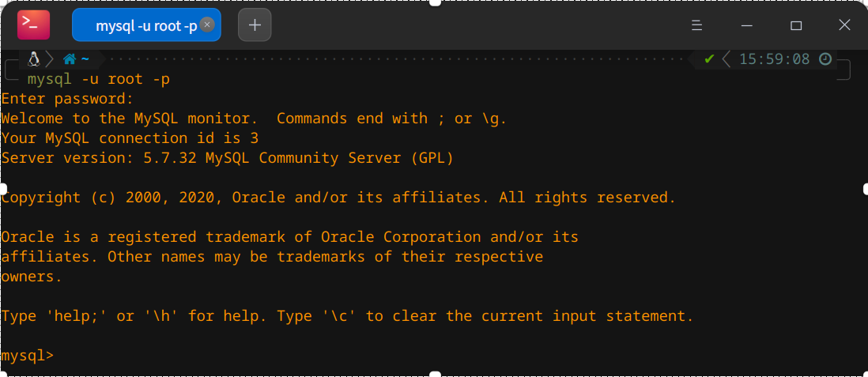Click the tilde directory indicator
Screen dimensions: 868x377
[85, 58]
